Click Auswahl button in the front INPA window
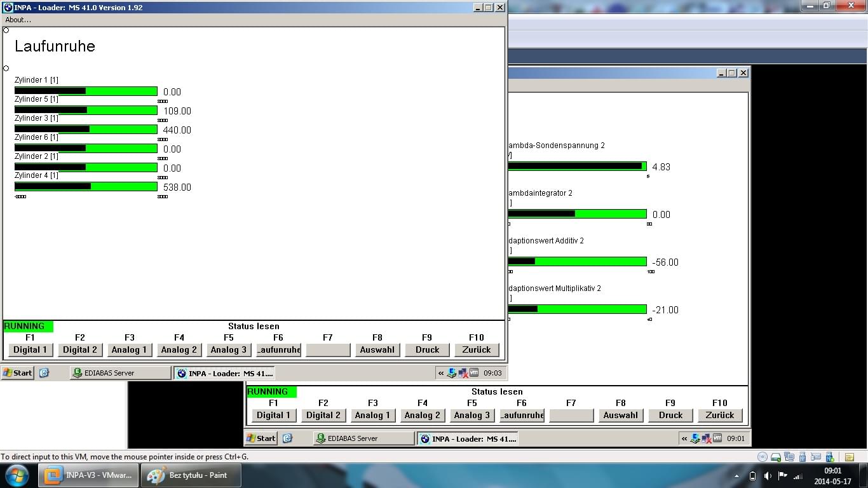 pos(377,349)
